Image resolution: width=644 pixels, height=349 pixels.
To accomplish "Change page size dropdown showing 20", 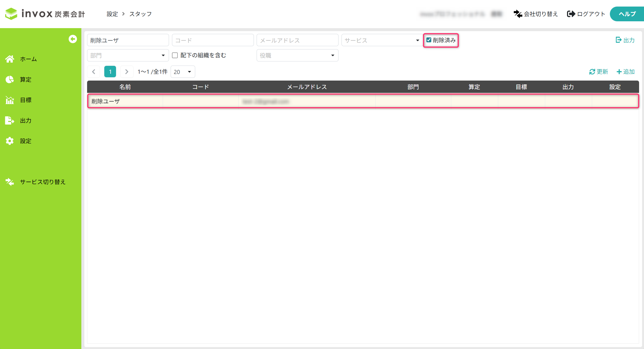I will pyautogui.click(x=183, y=72).
